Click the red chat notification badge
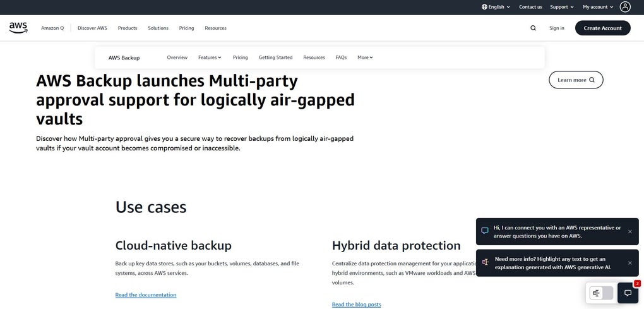This screenshot has width=644, height=309. pos(637,284)
